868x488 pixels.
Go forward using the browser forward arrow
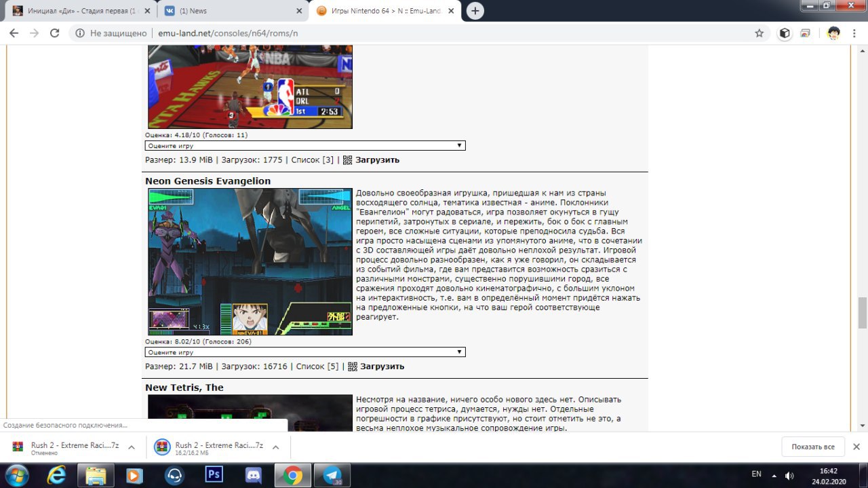34,33
